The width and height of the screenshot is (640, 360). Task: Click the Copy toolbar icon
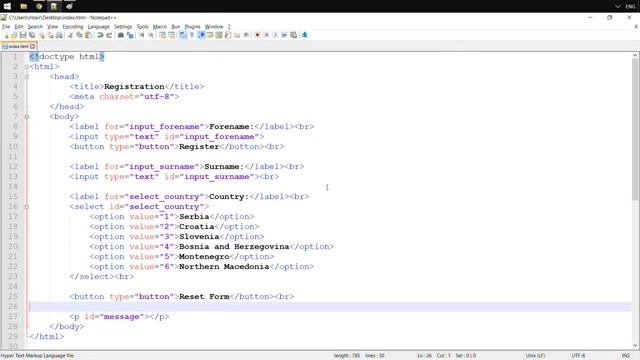click(79, 35)
